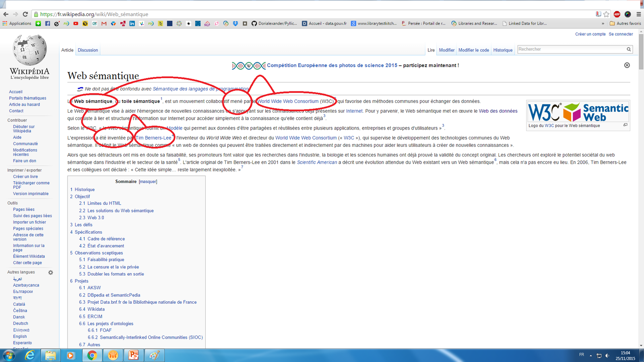Open the Gmail bookmark icon
The image size is (644, 362).
click(104, 23)
